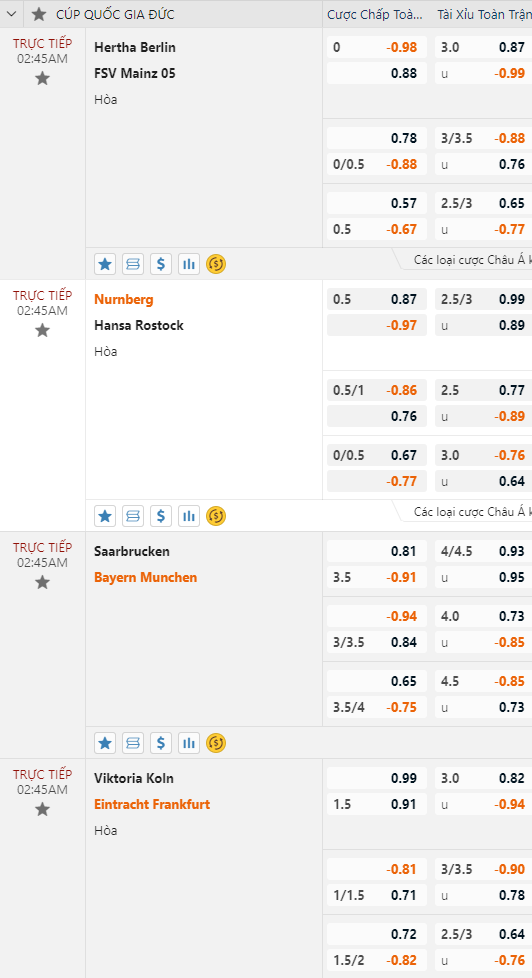
Task: Open stacked-lines icon under Hertha Berlin match
Action: [x=133, y=264]
